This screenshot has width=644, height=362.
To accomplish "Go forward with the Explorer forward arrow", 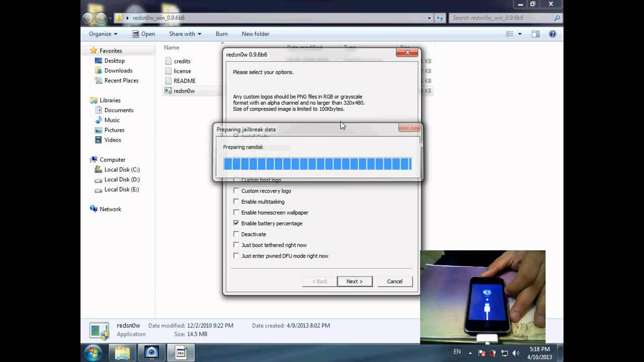I will pos(101,18).
